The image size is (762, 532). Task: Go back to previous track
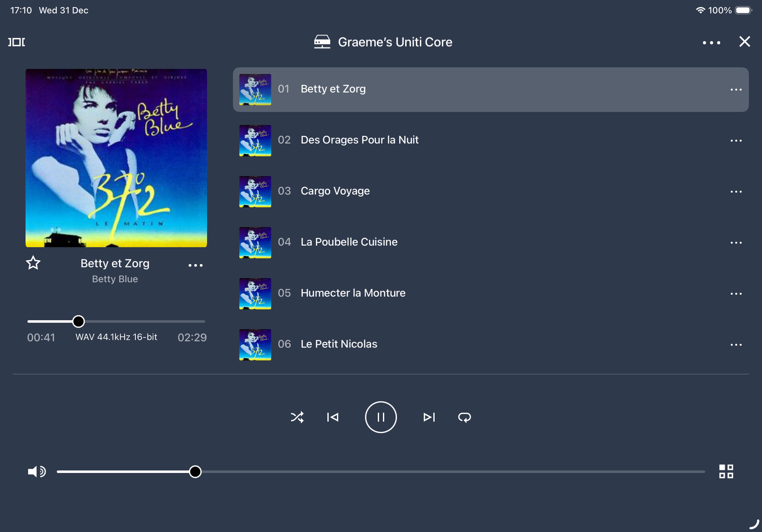pyautogui.click(x=333, y=417)
